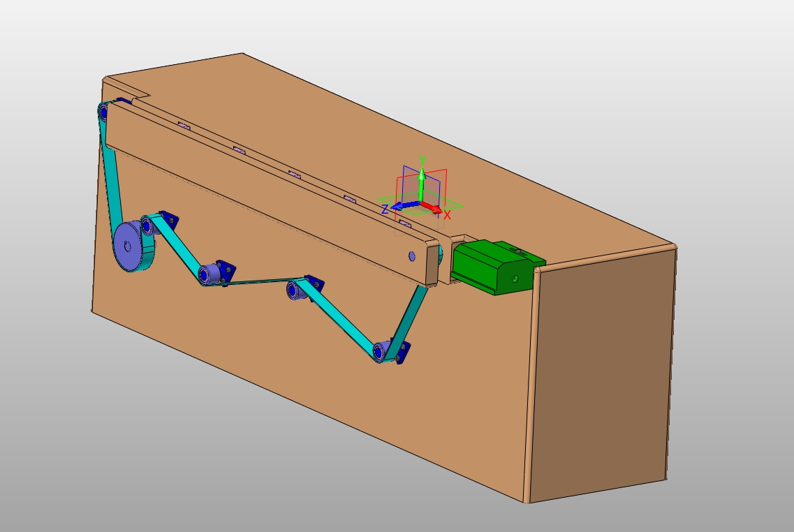Select the second idler roller from the left
The width and height of the screenshot is (794, 532).
207,274
